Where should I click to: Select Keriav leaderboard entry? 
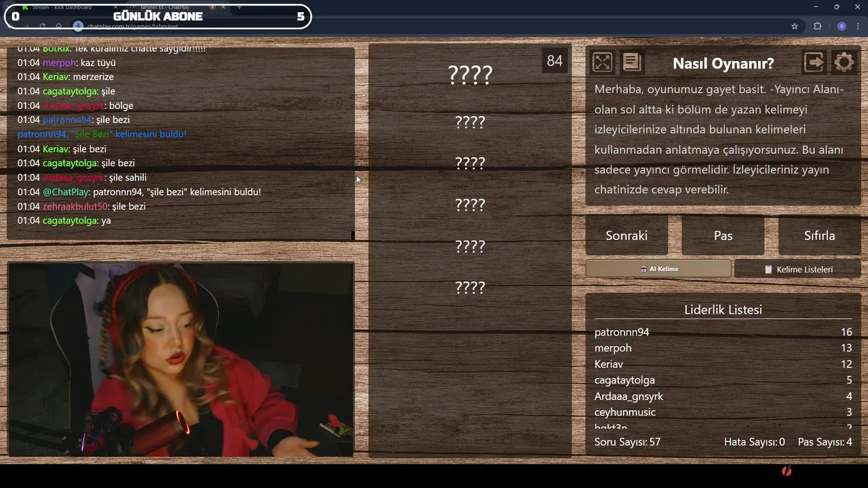pyautogui.click(x=609, y=364)
